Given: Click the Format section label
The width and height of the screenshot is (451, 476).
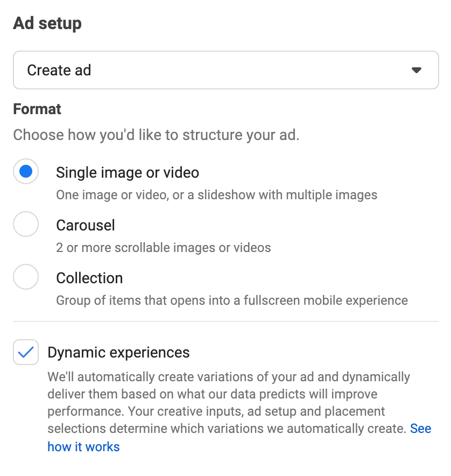Looking at the screenshot, I should (37, 109).
